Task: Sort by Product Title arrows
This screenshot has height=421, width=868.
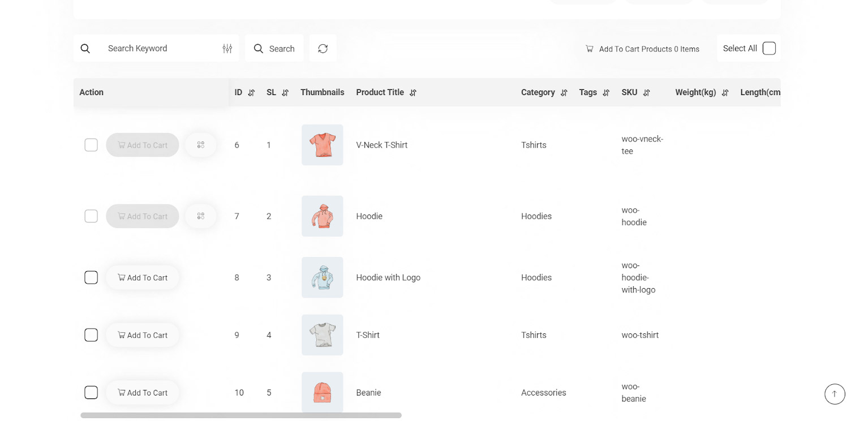Action: (413, 93)
